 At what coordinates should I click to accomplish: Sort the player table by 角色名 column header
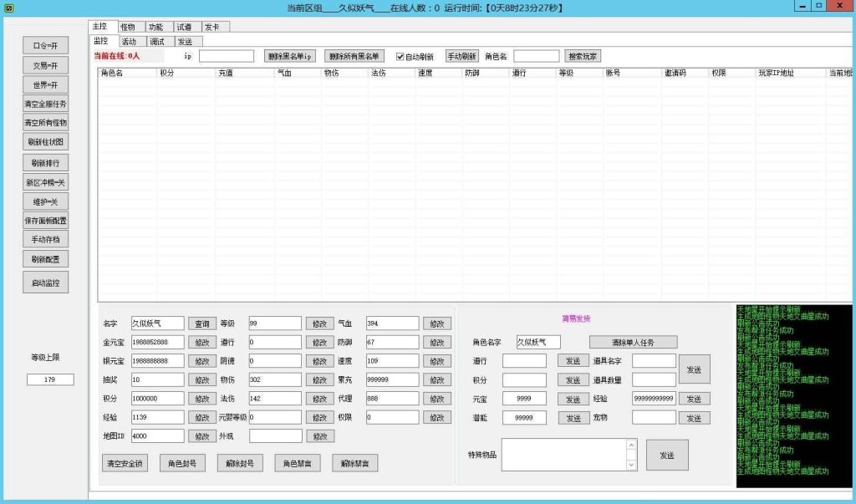[125, 74]
